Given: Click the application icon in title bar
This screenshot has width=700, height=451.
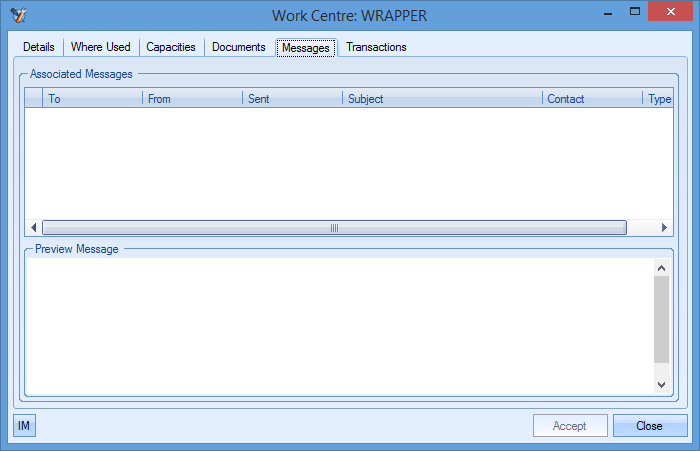Looking at the screenshot, I should click(17, 15).
